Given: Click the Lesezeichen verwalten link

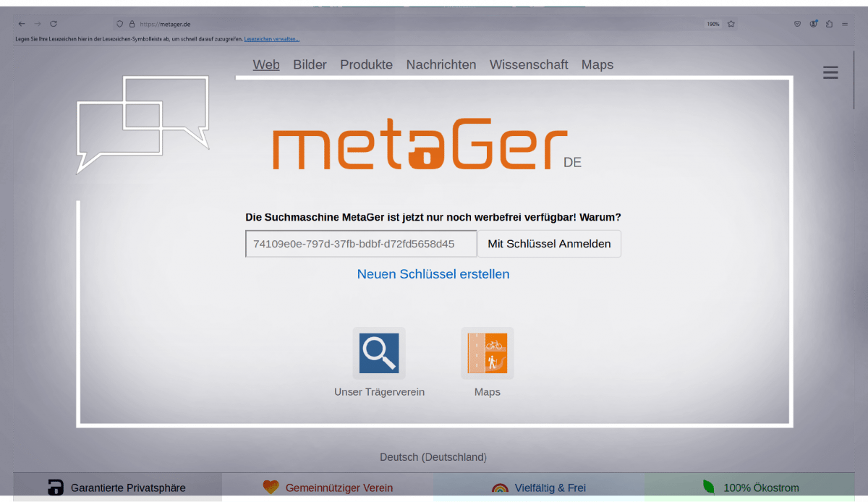Looking at the screenshot, I should (272, 39).
